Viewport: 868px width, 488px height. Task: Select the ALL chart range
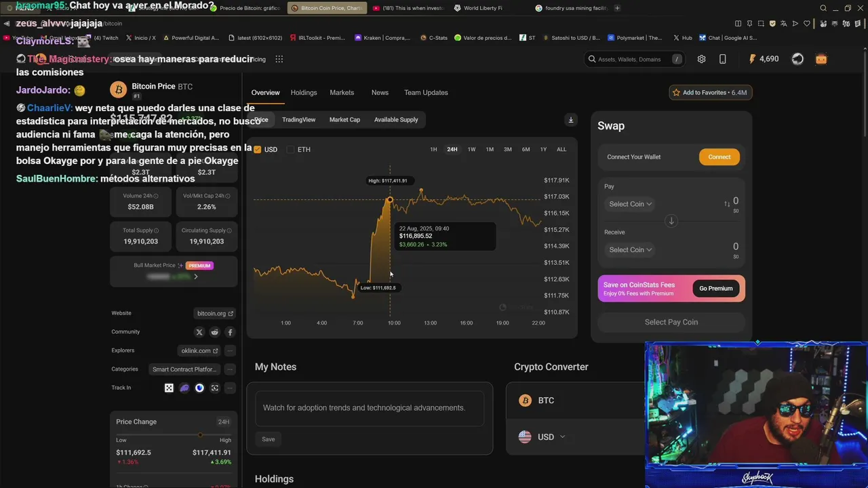point(561,149)
